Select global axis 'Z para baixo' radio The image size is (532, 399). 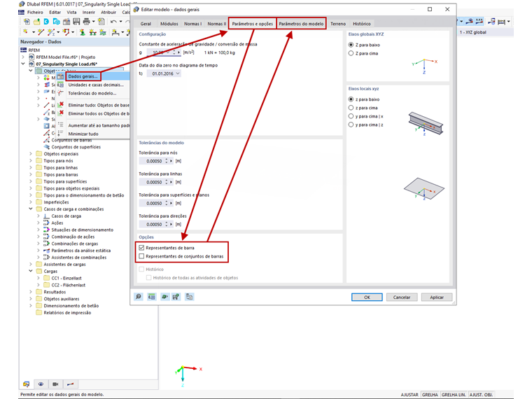pyautogui.click(x=351, y=45)
